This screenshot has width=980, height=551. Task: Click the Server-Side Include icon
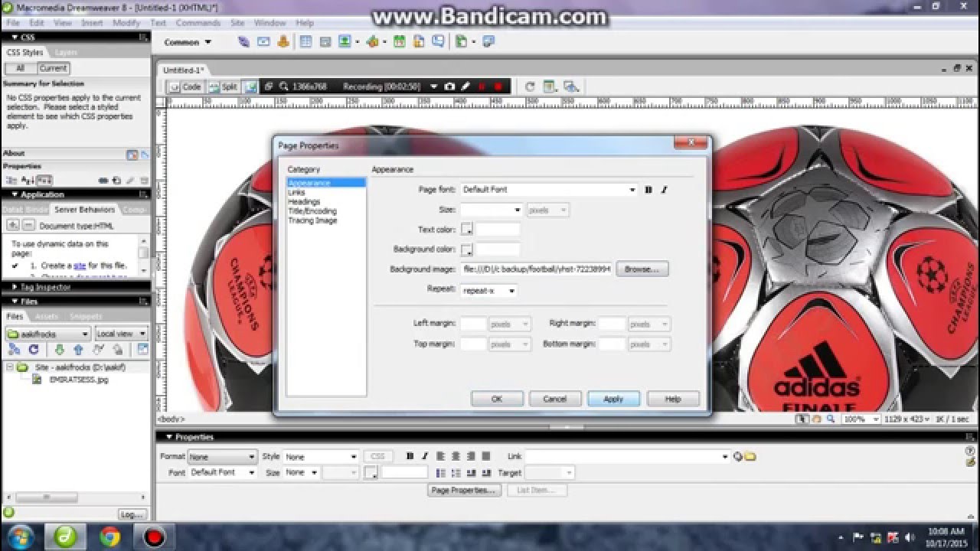[419, 42]
